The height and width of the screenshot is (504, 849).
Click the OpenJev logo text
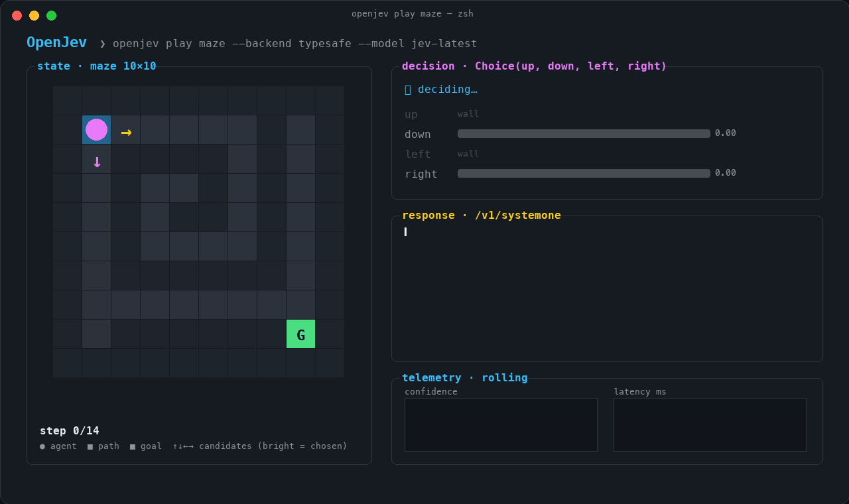[56, 42]
